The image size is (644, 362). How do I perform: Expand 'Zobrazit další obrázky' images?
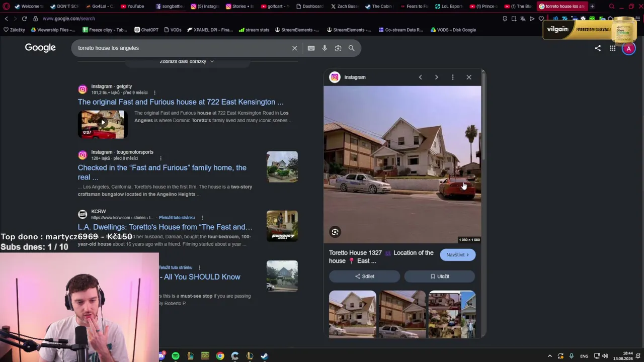pyautogui.click(x=187, y=61)
